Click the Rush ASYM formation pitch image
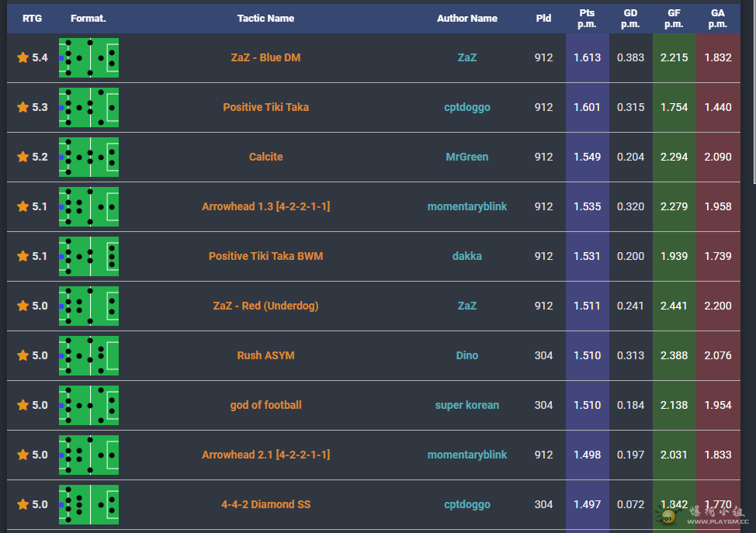Screen dimensions: 756x533 [x=88, y=355]
